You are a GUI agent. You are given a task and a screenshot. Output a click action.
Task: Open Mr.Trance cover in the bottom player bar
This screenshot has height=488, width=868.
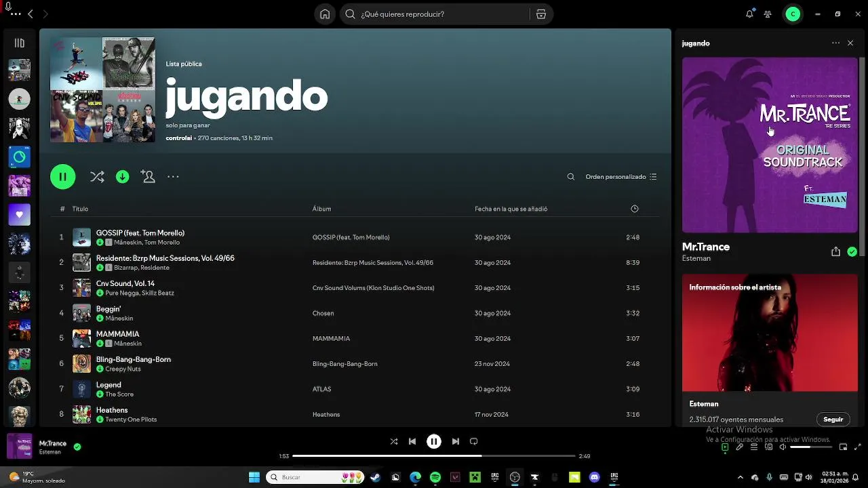(19, 447)
